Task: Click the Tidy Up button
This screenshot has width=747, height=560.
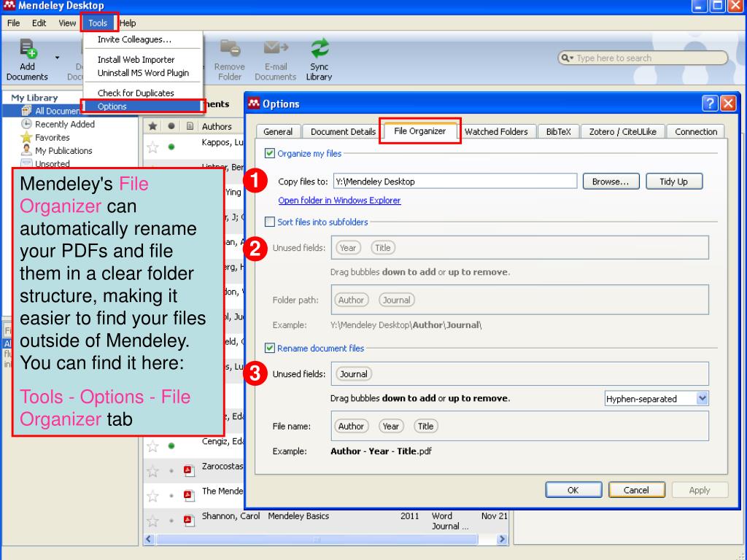Action: [x=673, y=182]
